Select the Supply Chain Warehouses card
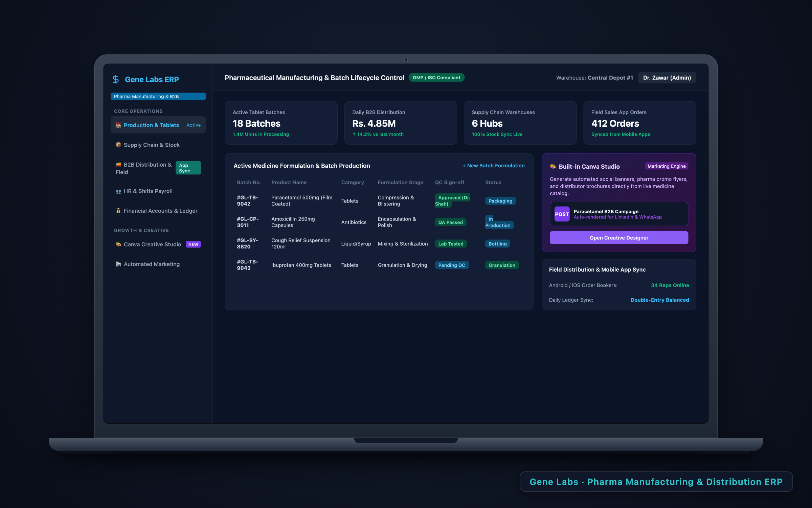 (x=520, y=123)
